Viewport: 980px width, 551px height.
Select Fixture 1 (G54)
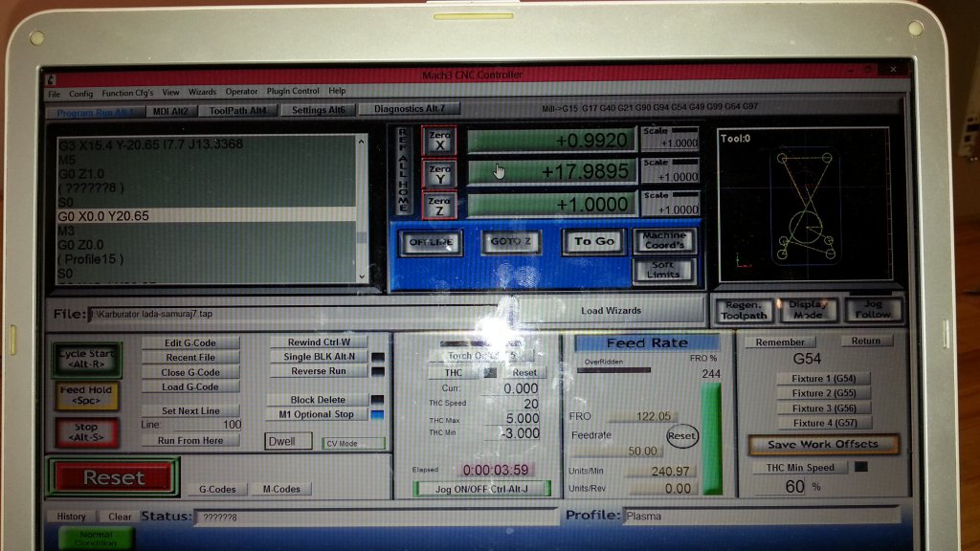tap(824, 379)
